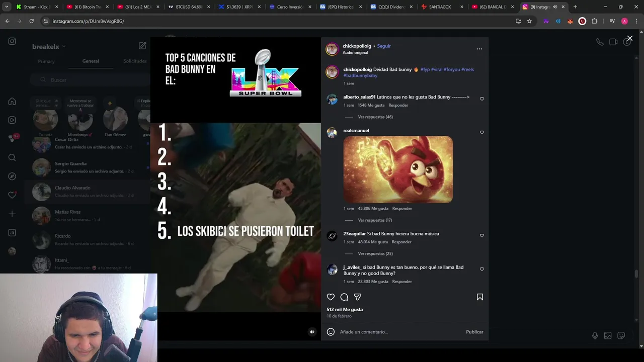
Task: Switch to the JEPQ Historical browser tab
Action: (341, 7)
